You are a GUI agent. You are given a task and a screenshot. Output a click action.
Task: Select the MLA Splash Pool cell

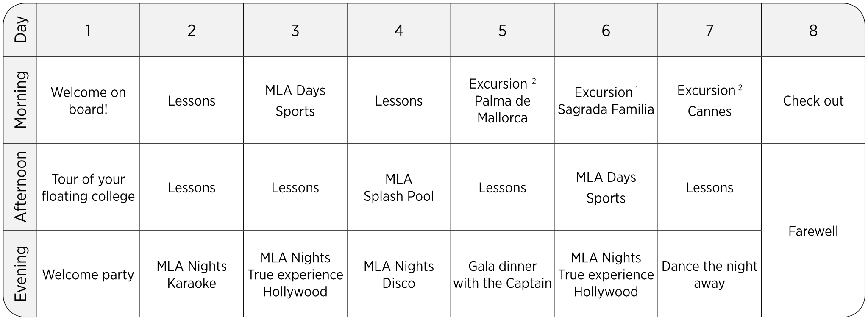coord(398,187)
